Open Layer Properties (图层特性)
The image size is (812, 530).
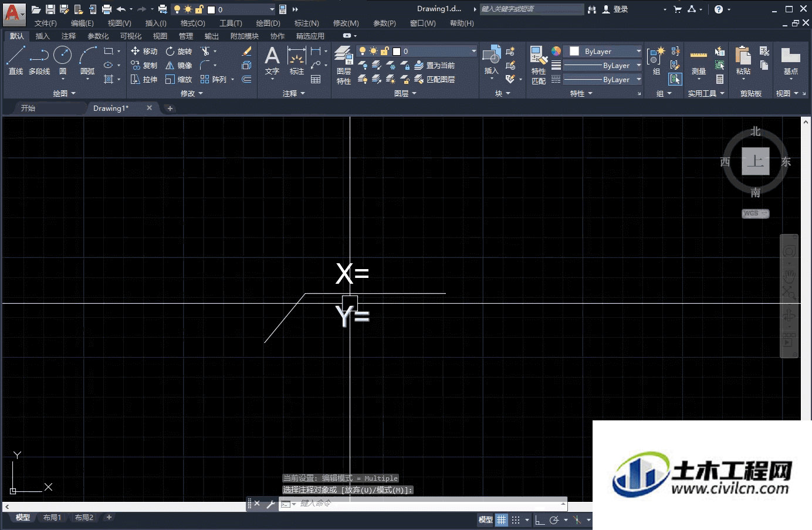[344, 64]
